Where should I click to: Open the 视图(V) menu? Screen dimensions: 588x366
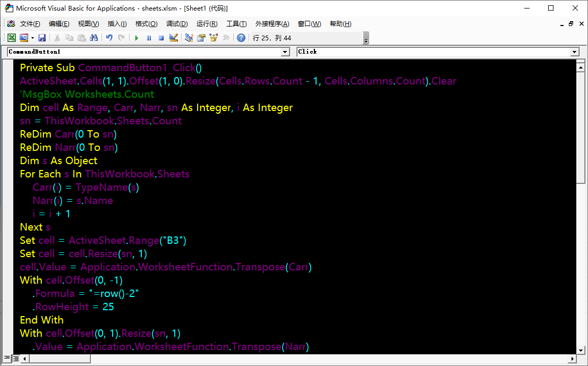[x=89, y=24]
